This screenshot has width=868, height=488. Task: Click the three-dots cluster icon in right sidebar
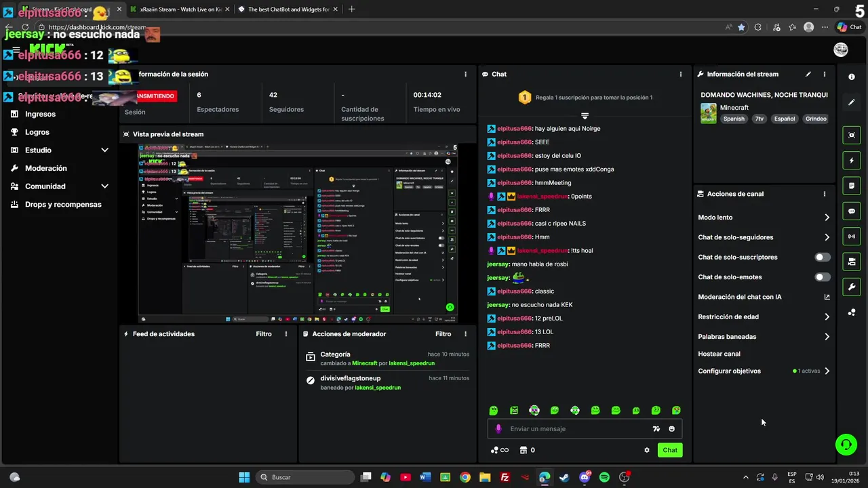coord(852,312)
